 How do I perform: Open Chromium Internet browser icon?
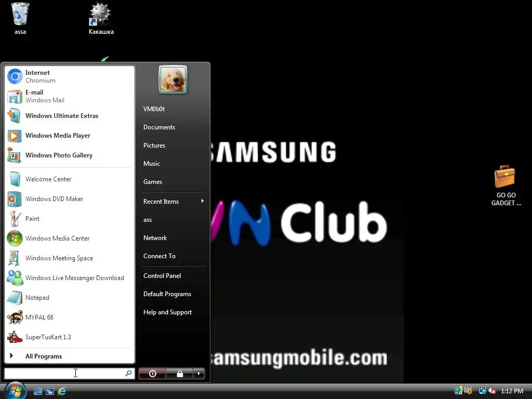[15, 76]
